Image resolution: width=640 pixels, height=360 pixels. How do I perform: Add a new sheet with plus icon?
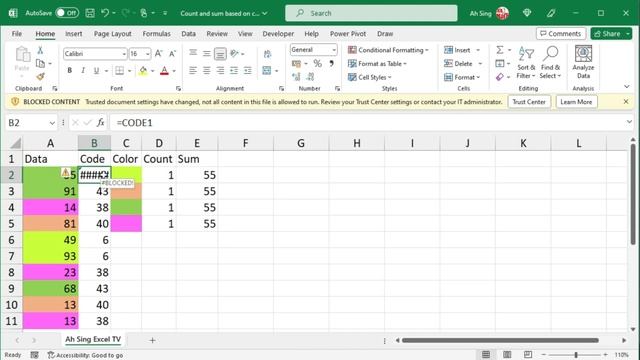[x=152, y=340]
